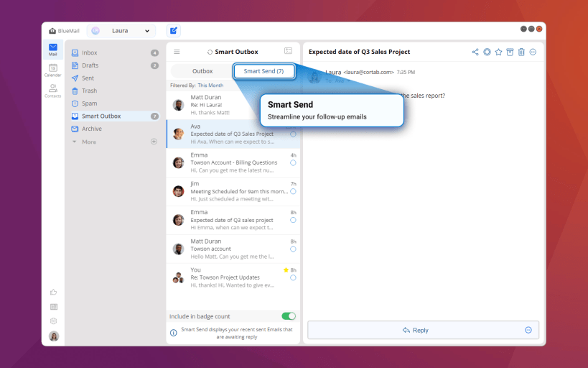Open Matt Duran's Towson account email
This screenshot has width=588, height=368.
click(x=233, y=249)
